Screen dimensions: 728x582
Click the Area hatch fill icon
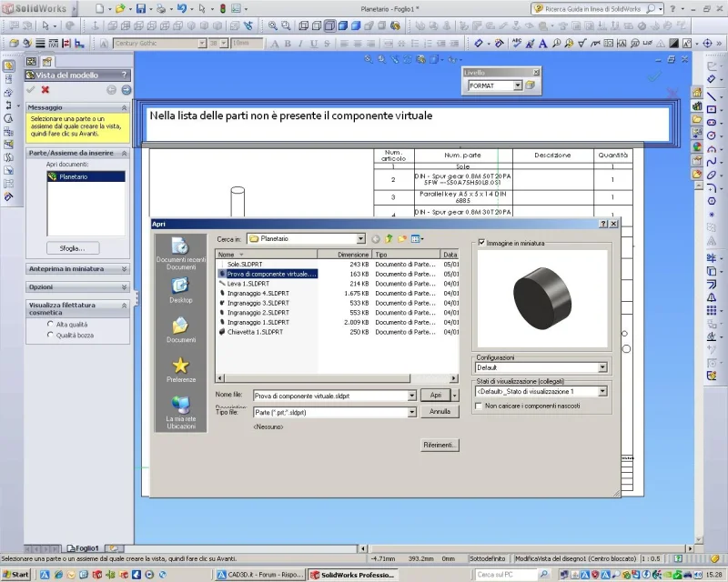click(x=673, y=43)
